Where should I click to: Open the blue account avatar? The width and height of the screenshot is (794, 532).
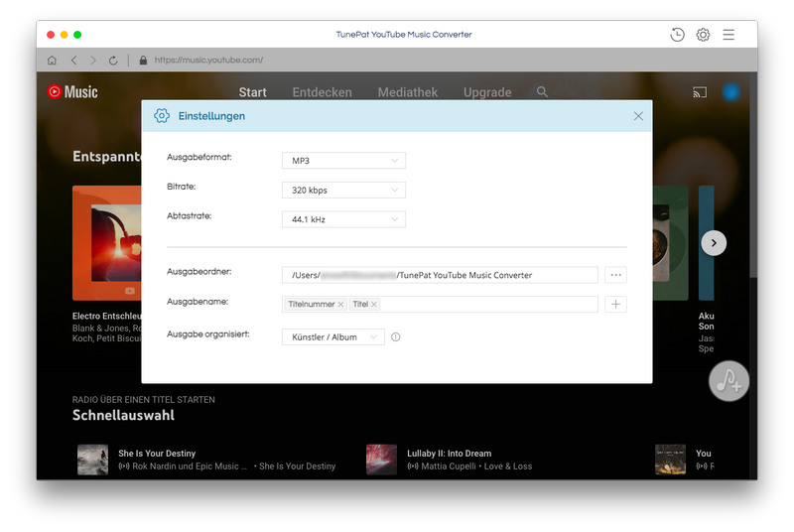(730, 92)
